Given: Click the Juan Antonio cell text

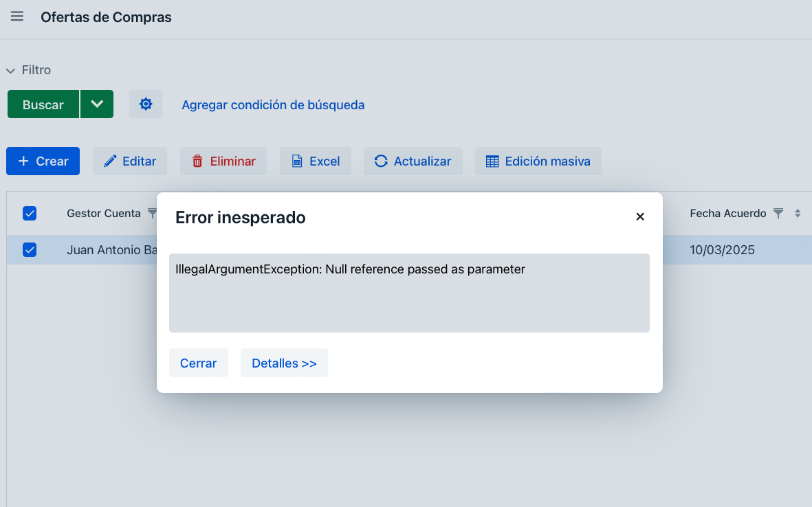Looking at the screenshot, I should click(x=112, y=250).
